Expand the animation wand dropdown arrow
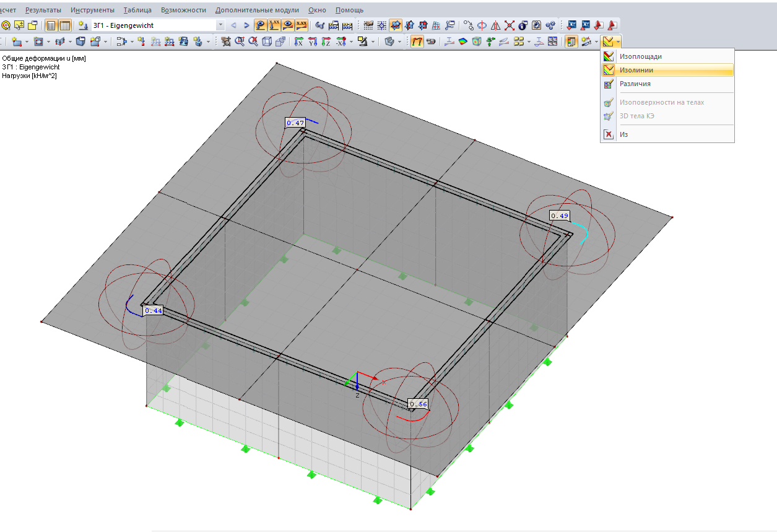Screen dimensions: 777x532 (596, 41)
